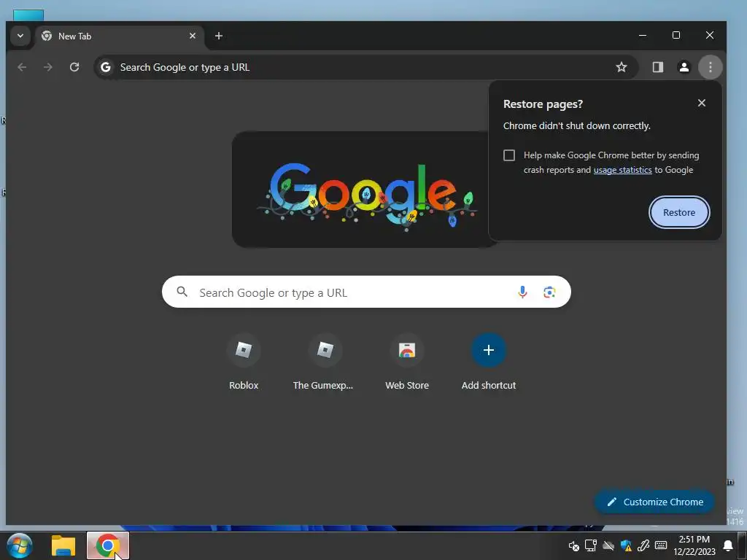Open the network tray icon

[591, 545]
